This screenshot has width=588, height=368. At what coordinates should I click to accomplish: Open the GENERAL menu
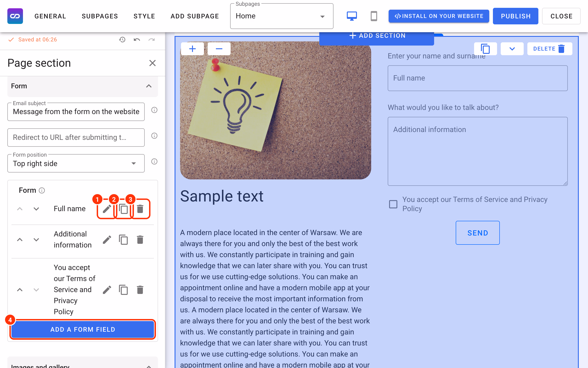click(50, 16)
